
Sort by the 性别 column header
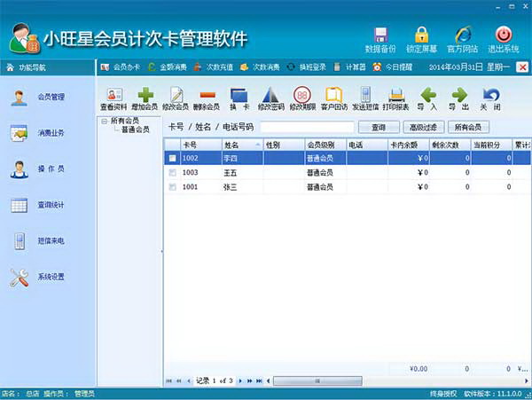tap(284, 145)
